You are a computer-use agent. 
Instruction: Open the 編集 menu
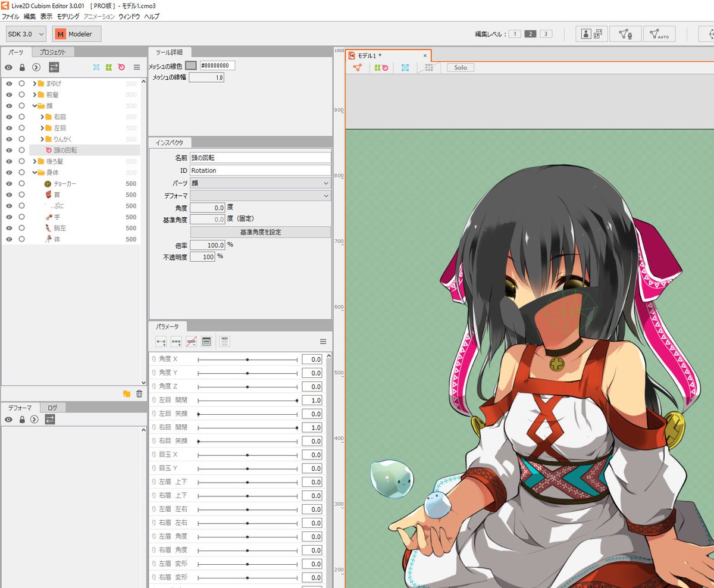[30, 17]
